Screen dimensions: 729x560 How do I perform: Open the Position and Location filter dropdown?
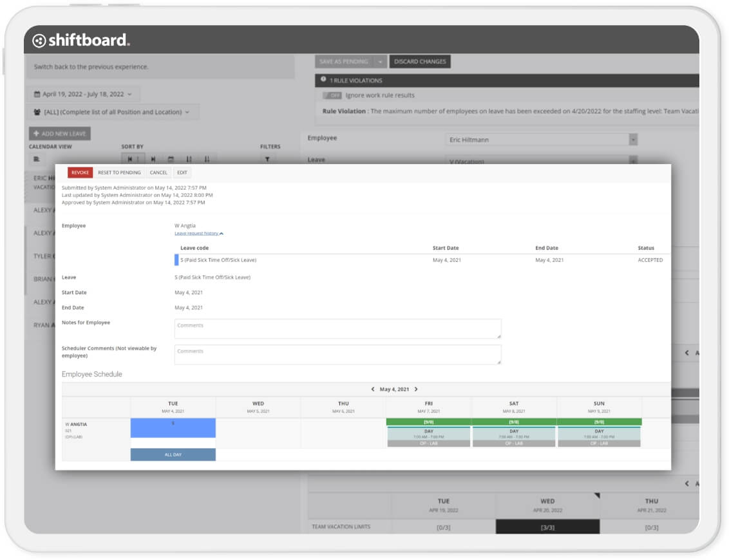pyautogui.click(x=113, y=112)
